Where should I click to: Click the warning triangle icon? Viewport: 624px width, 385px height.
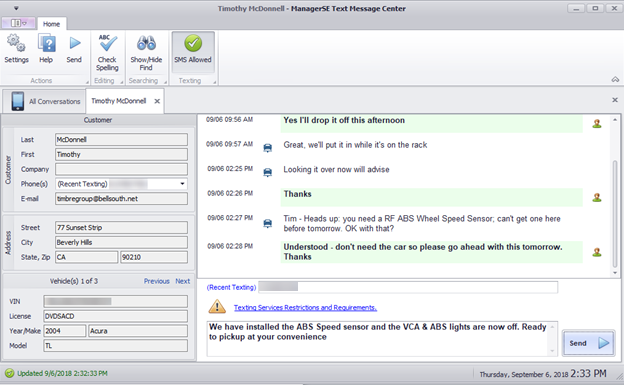[217, 306]
